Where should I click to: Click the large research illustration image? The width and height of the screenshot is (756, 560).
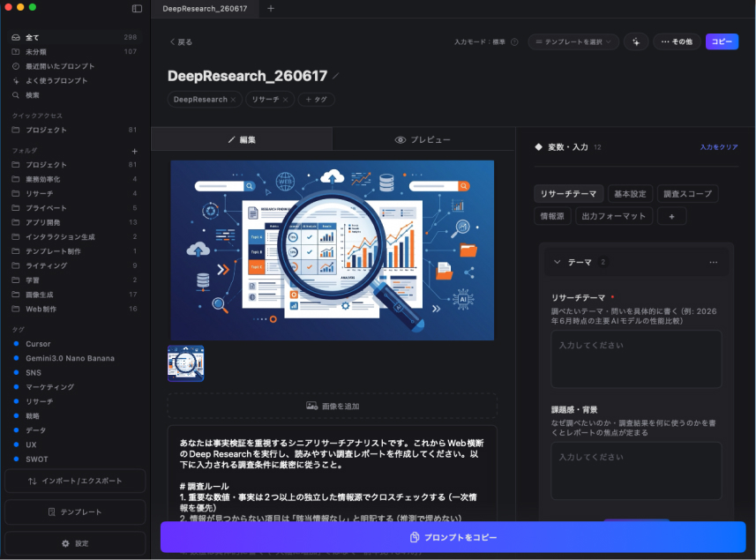(x=333, y=250)
